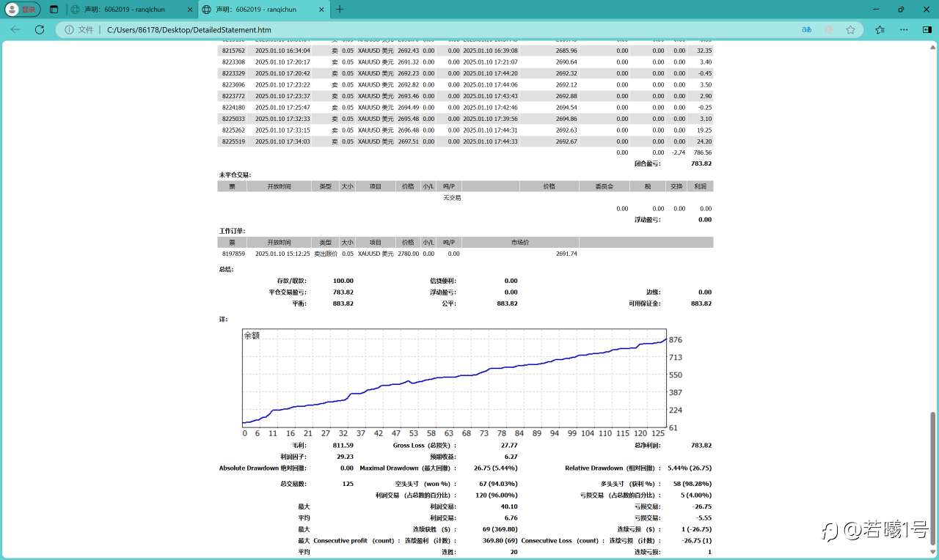Add this page to favorites
This screenshot has width=939, height=560.
[x=850, y=30]
